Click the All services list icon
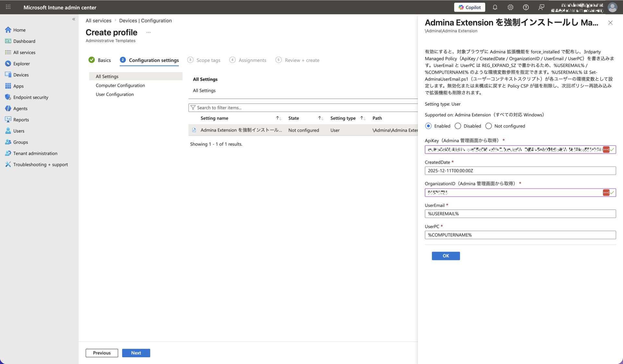Viewport: 623px width, 364px height. (8, 52)
